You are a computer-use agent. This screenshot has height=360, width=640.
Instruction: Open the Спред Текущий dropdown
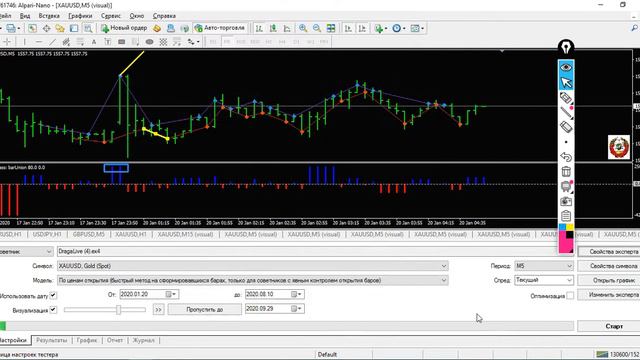click(x=544, y=280)
